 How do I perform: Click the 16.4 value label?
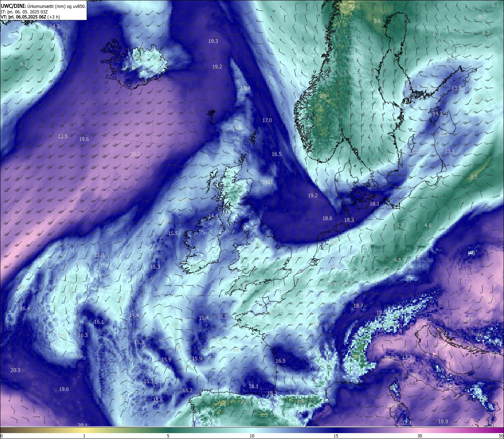[25, 308]
